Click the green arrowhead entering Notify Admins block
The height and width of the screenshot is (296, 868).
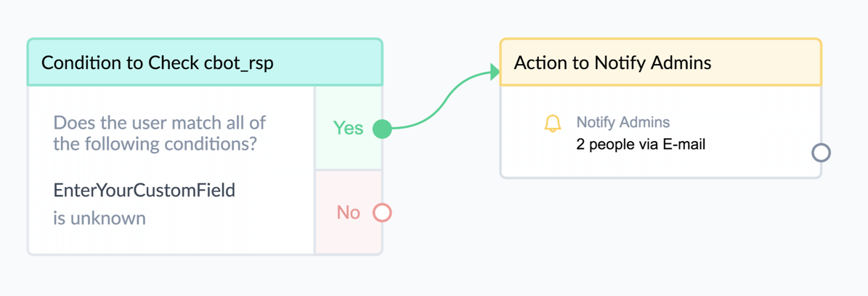tap(495, 72)
